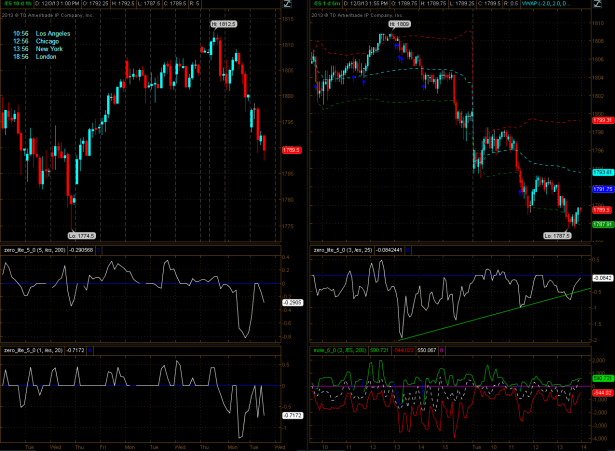Click the blue 1791.75 price label

tap(601, 187)
